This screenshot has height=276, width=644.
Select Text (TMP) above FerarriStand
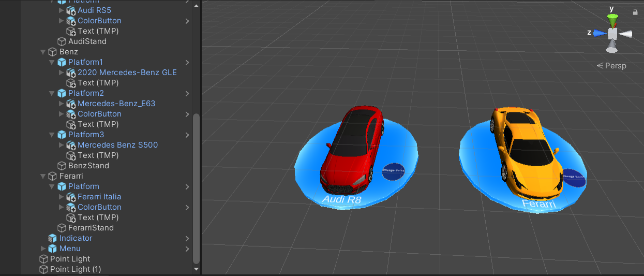(98, 217)
